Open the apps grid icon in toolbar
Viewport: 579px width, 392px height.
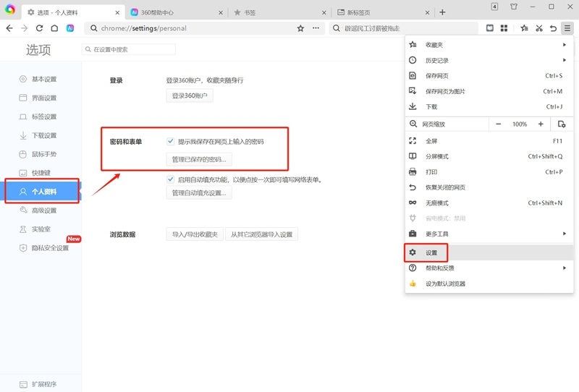click(x=504, y=28)
